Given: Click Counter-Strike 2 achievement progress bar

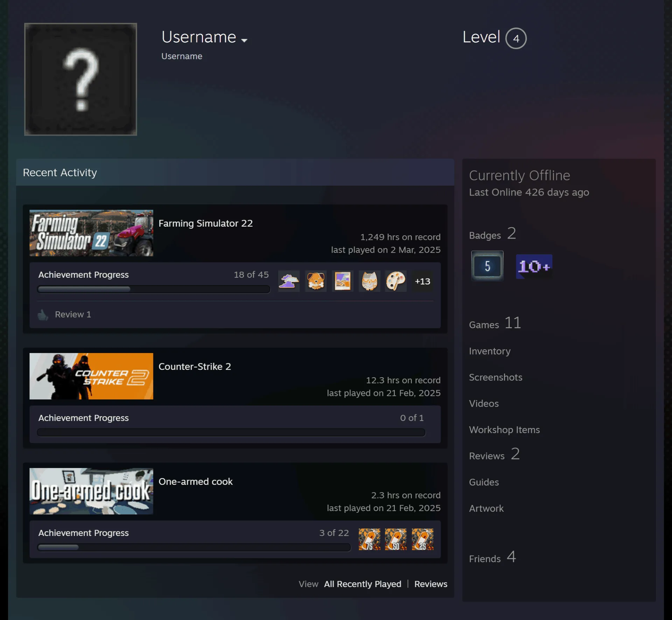Looking at the screenshot, I should (x=231, y=432).
